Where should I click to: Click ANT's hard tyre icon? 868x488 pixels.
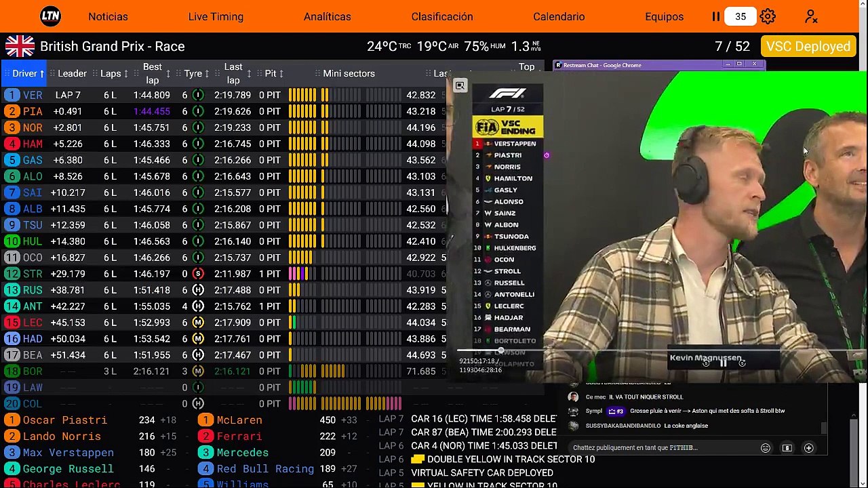(x=198, y=306)
